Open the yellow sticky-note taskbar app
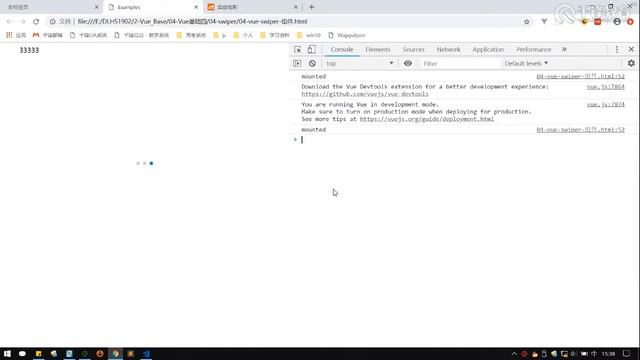 tap(38, 353)
